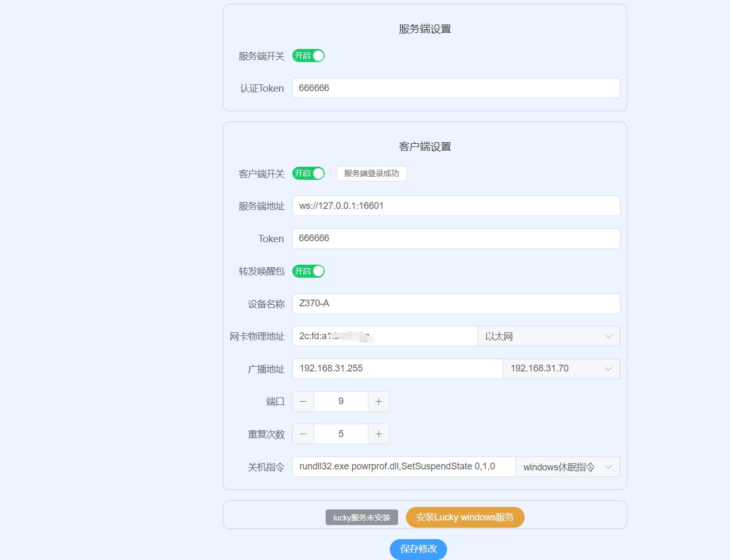
Task: Click the 客户端设置 section heading
Action: (425, 147)
